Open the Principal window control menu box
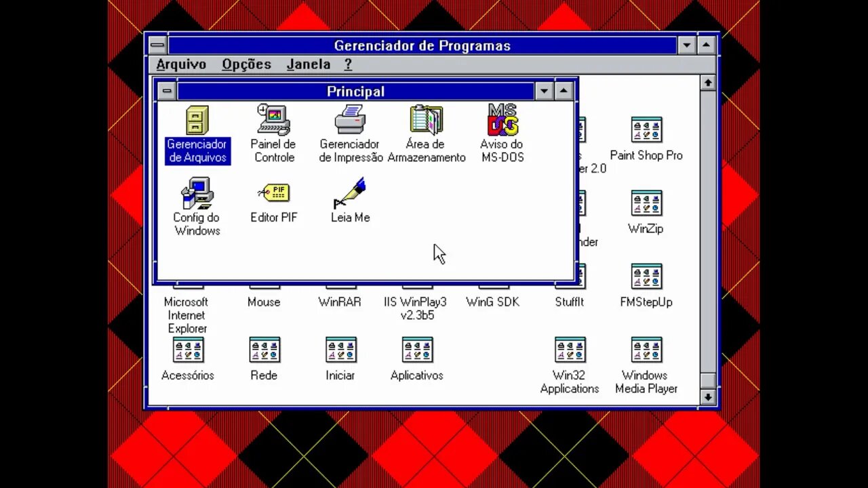This screenshot has width=868, height=488. click(166, 91)
